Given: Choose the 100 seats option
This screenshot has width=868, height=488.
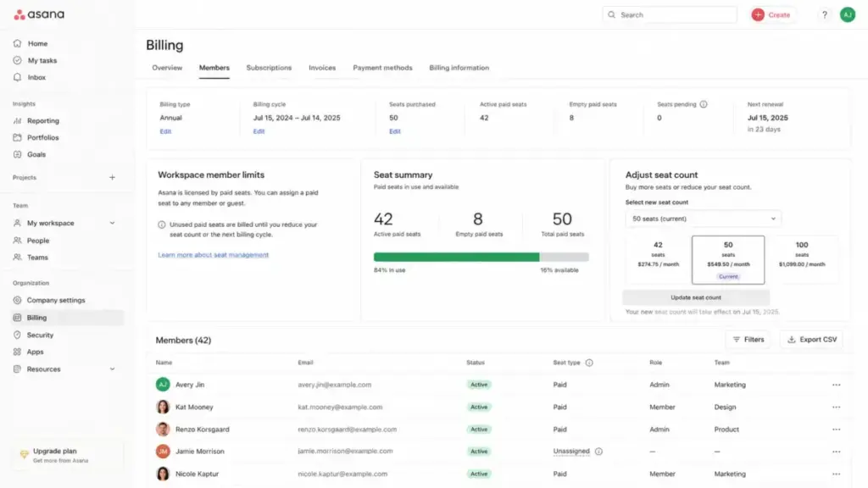Looking at the screenshot, I should [802, 259].
